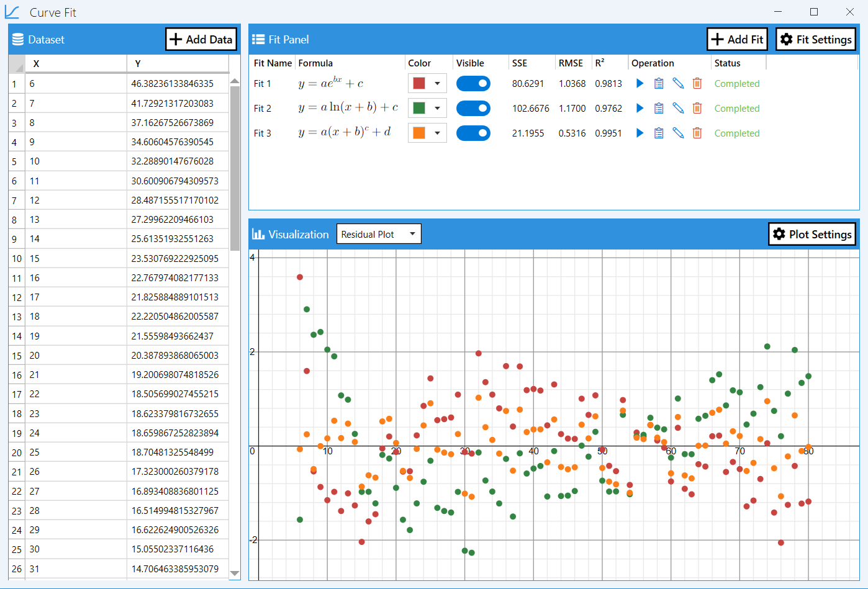868x589 pixels.
Task: Hide Fit 1 using its visibility toggle
Action: (473, 83)
